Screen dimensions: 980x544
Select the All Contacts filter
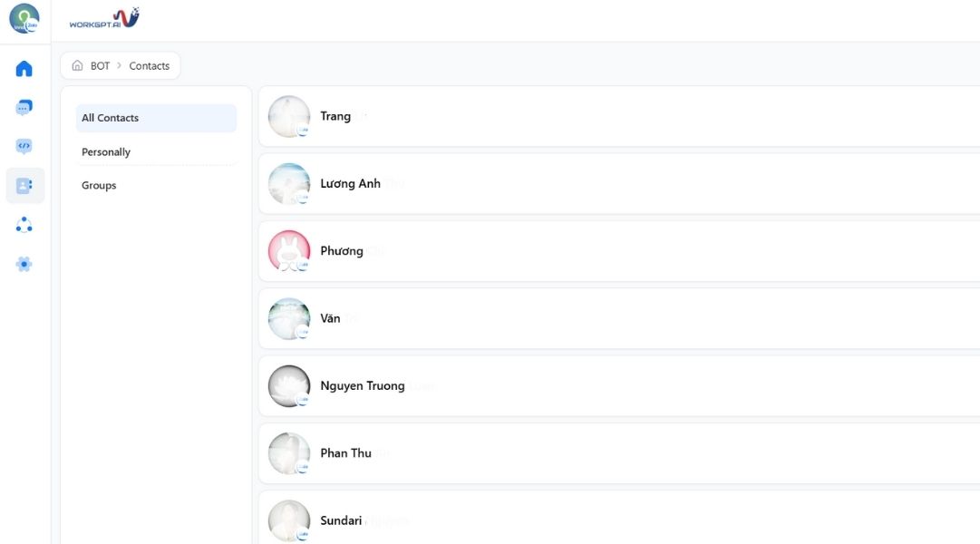coord(110,117)
